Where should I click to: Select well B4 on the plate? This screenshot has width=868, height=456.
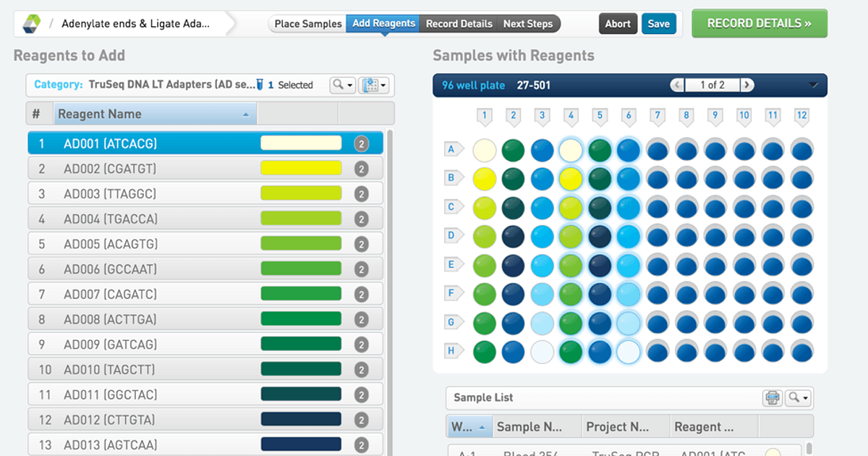(x=571, y=178)
